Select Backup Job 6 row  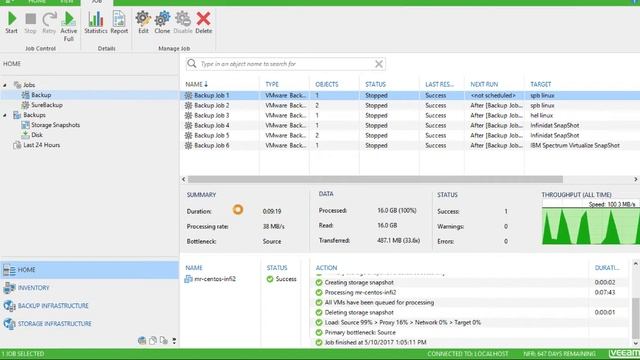click(x=410, y=145)
